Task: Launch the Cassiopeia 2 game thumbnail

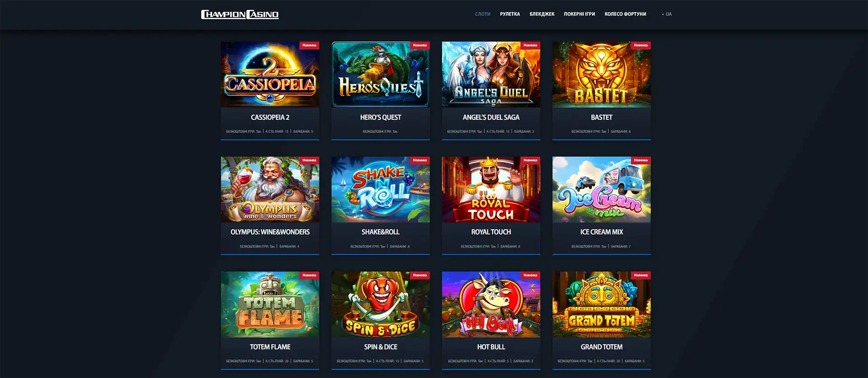Action: (270, 75)
